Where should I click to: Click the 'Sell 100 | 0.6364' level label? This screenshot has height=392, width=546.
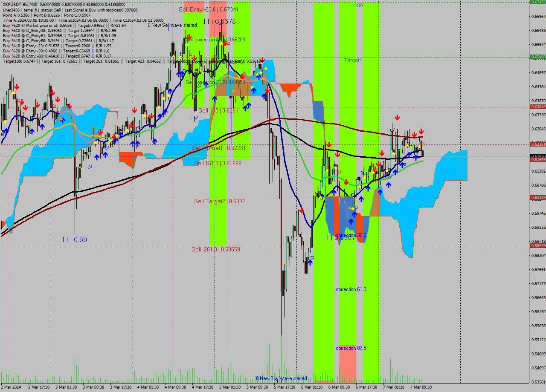tap(218, 110)
